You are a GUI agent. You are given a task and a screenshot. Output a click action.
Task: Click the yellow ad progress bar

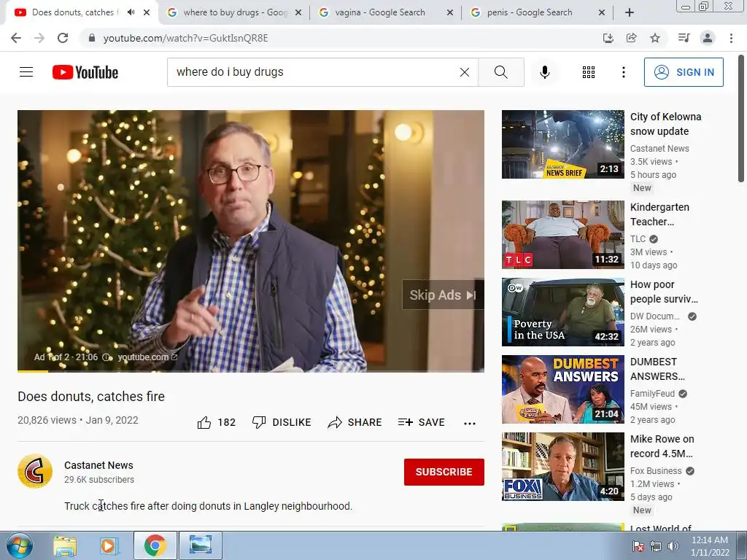(x=33, y=371)
